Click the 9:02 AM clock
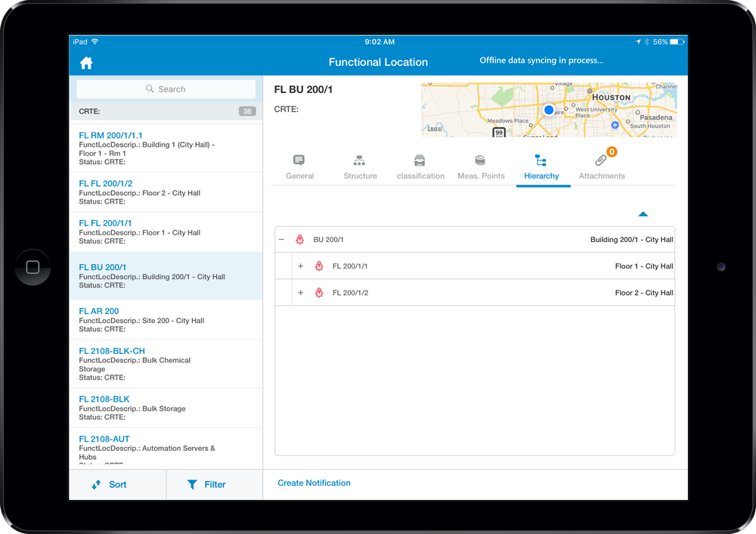 click(x=380, y=42)
